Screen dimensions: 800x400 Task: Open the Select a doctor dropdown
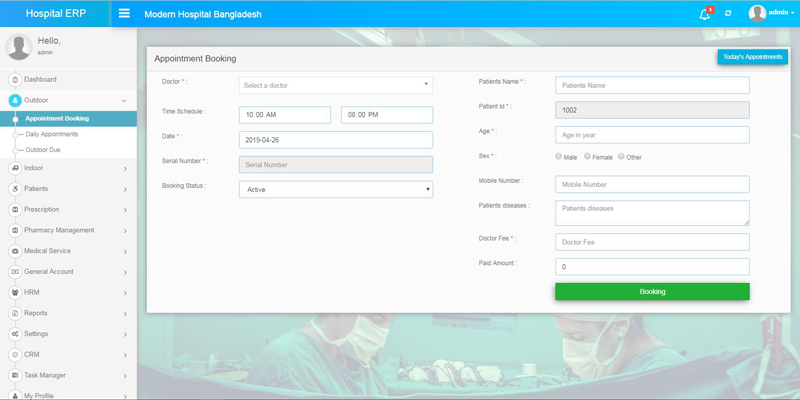click(335, 85)
